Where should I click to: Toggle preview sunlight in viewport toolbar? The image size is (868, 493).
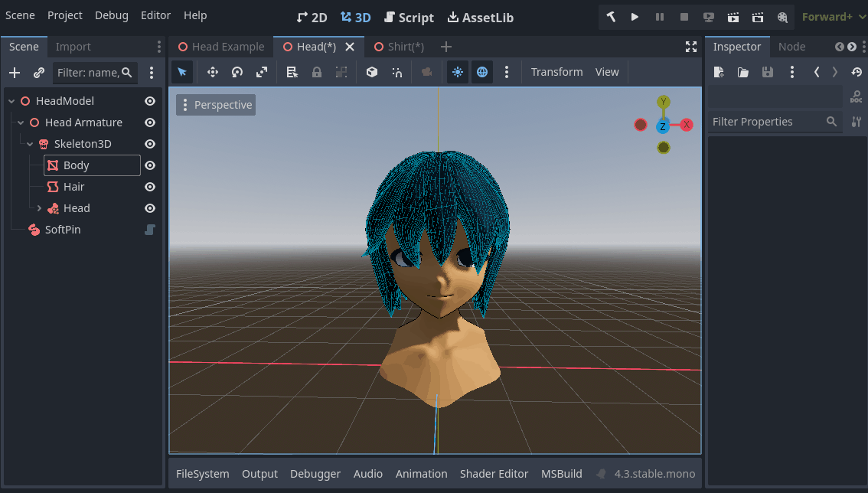[x=457, y=72]
